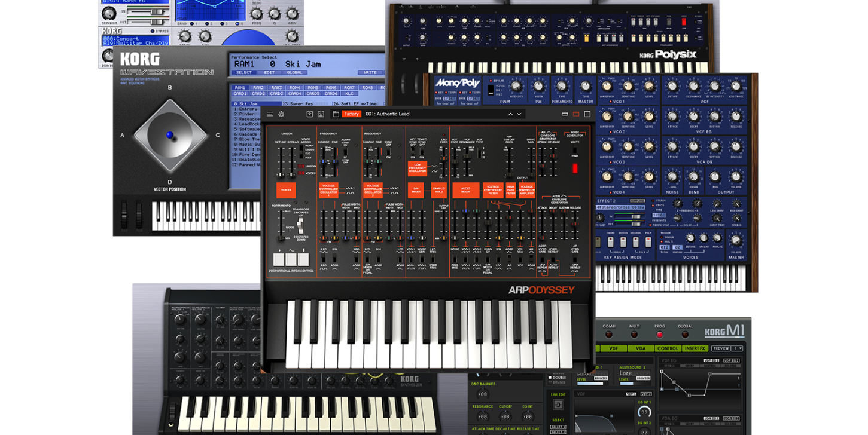Click the import preset icon in ARP Odyssey header
This screenshot has width=868, height=435.
(309, 113)
